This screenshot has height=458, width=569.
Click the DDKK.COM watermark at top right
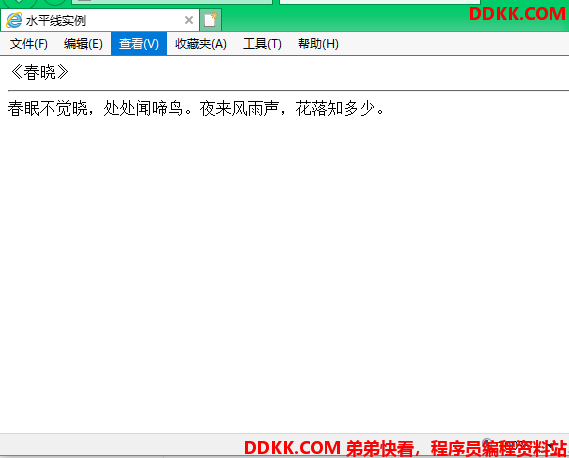pos(517,14)
